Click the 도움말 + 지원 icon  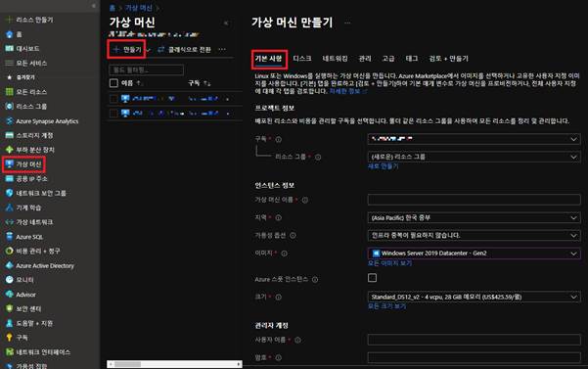point(10,323)
